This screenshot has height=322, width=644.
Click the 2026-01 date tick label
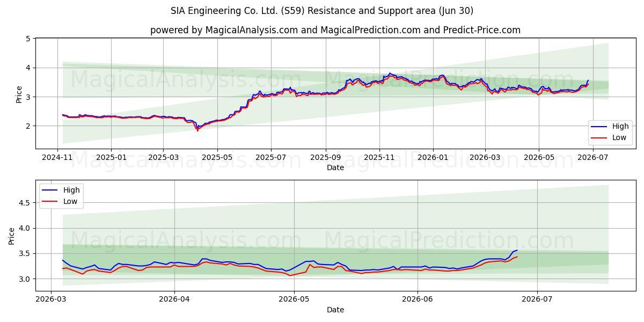(433, 158)
